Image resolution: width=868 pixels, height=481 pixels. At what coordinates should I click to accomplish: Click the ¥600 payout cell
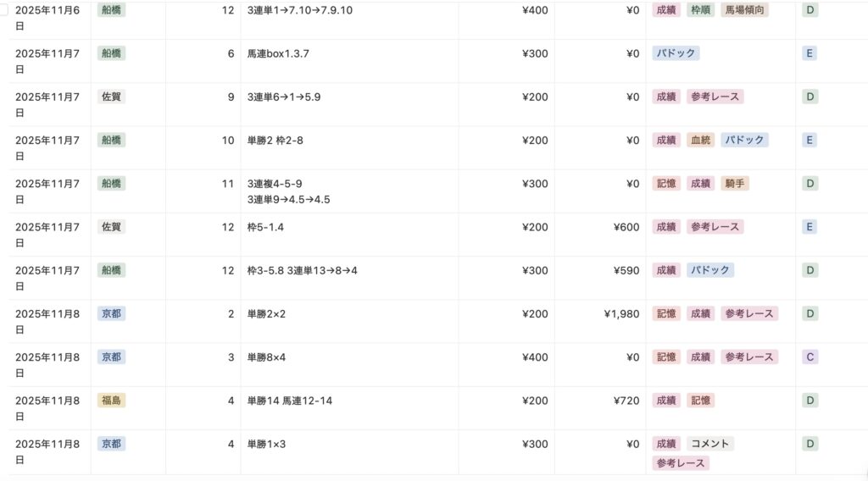(x=626, y=226)
